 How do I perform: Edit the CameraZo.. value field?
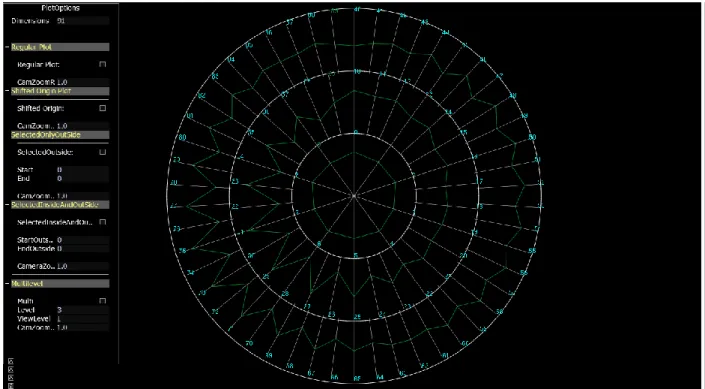[x=83, y=266]
